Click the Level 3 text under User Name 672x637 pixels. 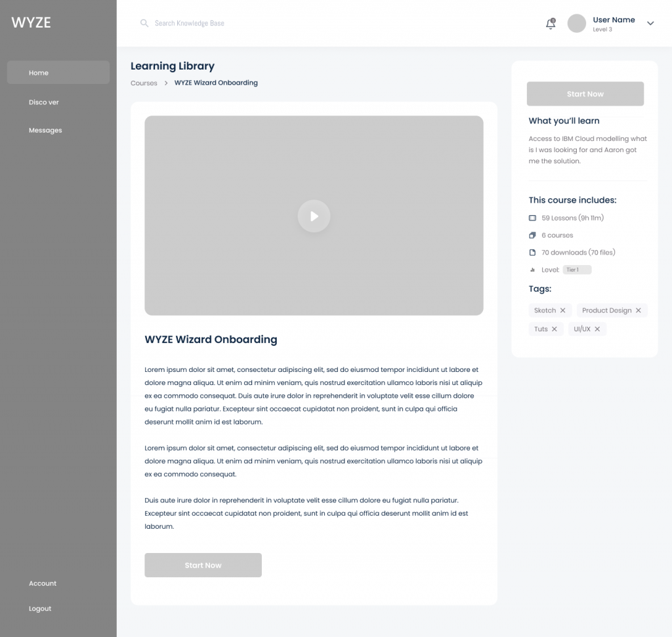coord(602,30)
